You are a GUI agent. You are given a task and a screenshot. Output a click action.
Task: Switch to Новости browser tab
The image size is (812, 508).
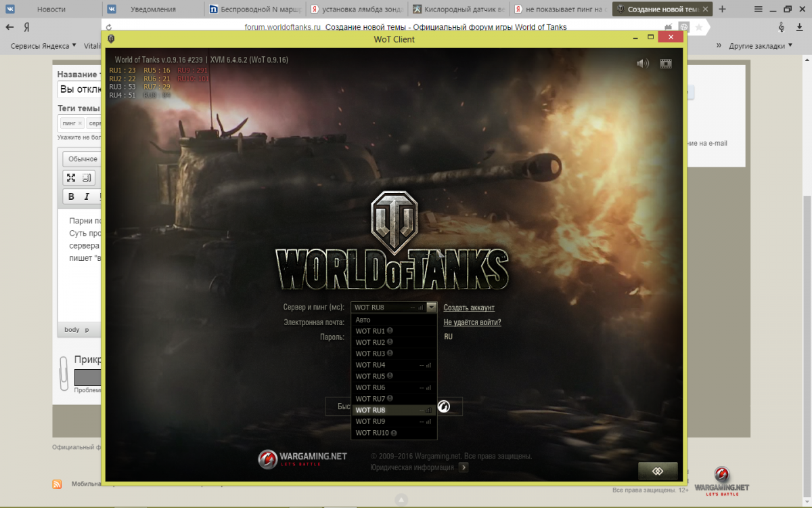51,9
